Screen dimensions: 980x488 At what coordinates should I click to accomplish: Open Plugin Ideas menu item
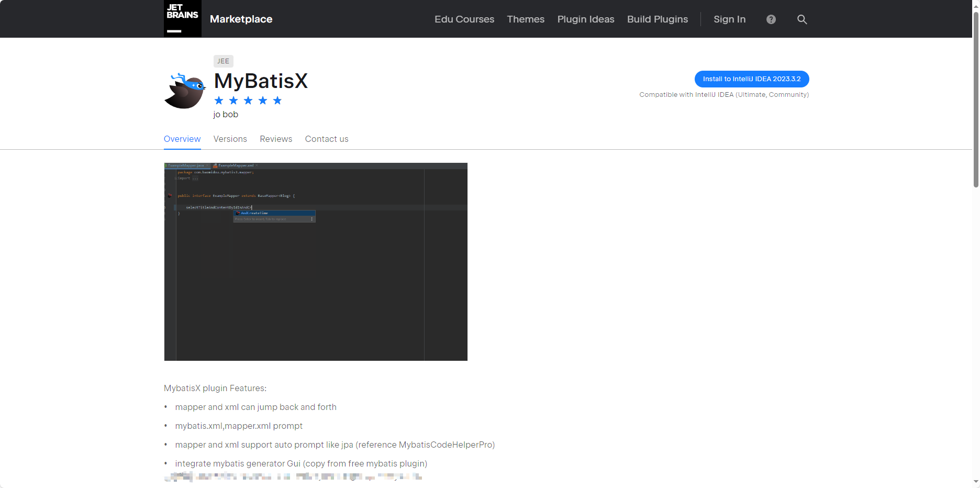click(x=586, y=19)
